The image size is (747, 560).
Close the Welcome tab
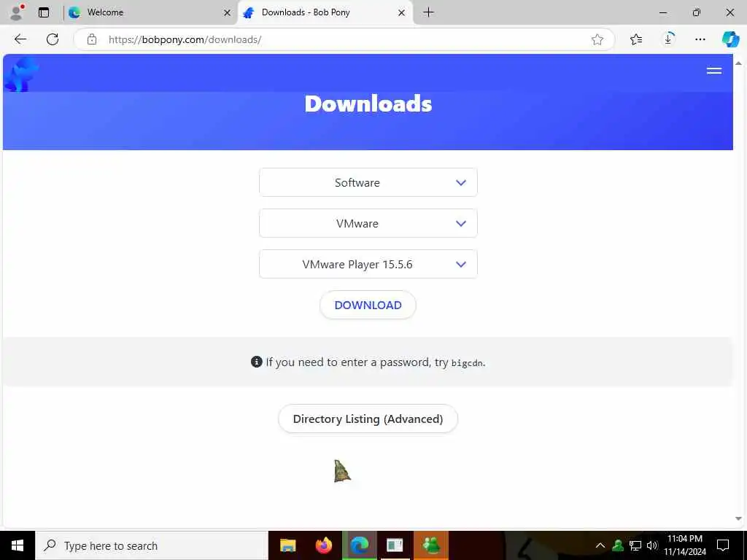228,13
